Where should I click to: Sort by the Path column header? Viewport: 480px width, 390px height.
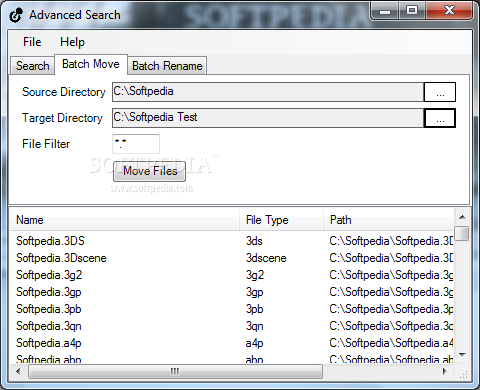(x=389, y=220)
